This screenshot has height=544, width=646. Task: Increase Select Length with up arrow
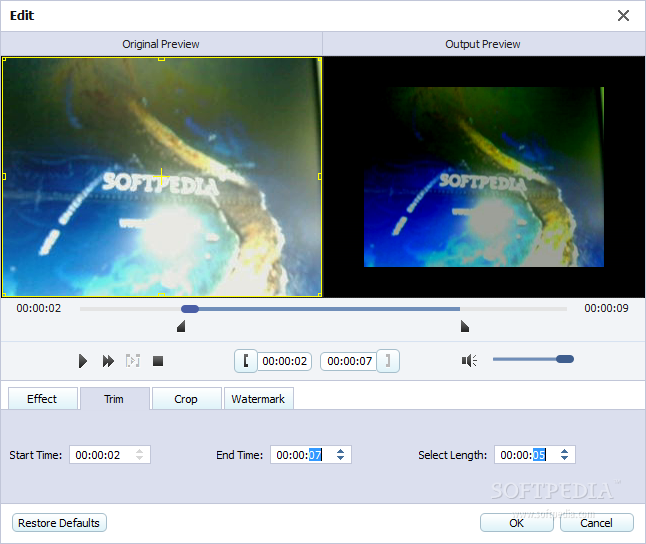tap(564, 451)
